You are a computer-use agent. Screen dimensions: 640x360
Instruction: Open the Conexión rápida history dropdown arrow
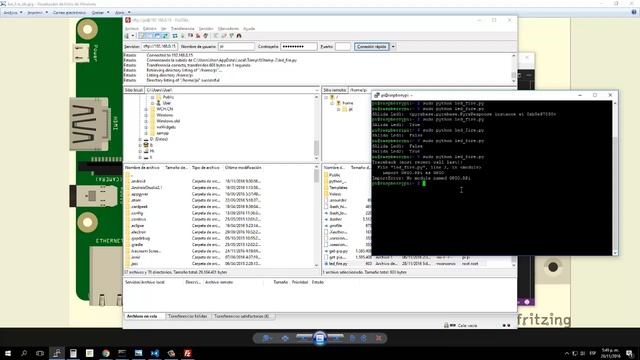[x=393, y=47]
